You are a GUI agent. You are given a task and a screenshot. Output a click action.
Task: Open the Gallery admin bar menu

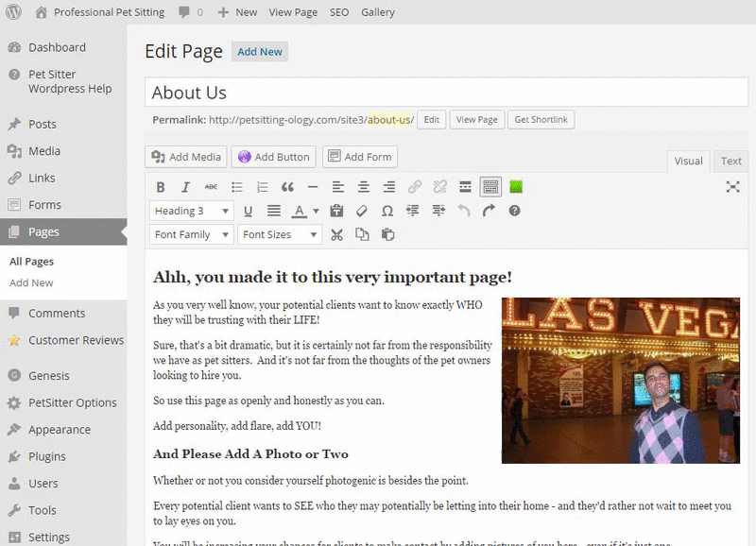[x=378, y=12]
